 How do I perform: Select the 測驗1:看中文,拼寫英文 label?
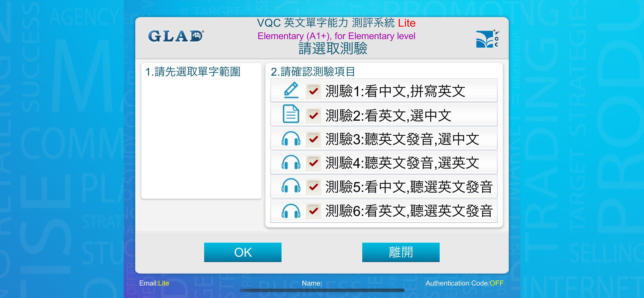tap(395, 91)
